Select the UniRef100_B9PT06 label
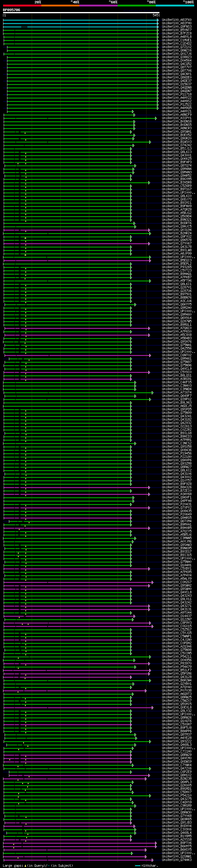 tap(176, 843)
